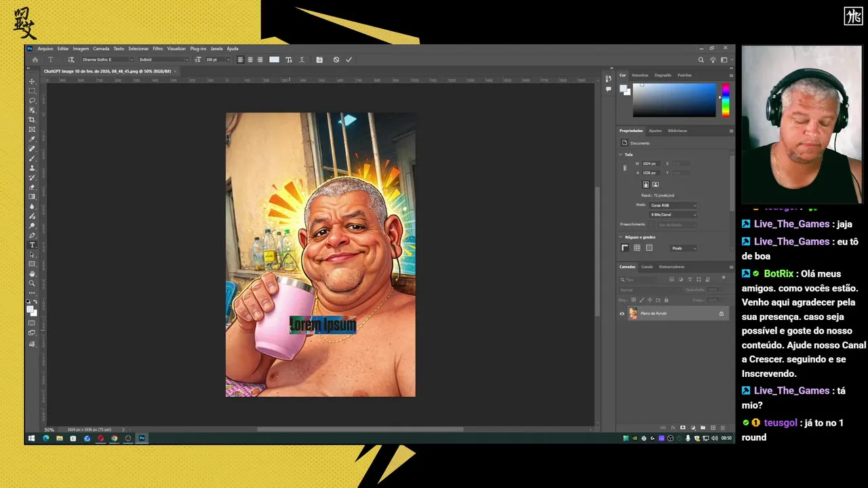Select the Hand tool

tap(32, 274)
